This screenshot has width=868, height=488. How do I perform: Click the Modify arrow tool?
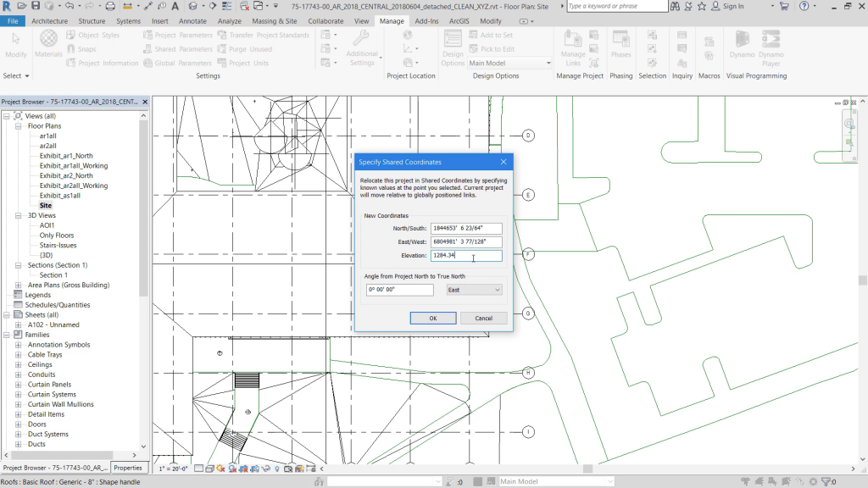coord(16,44)
